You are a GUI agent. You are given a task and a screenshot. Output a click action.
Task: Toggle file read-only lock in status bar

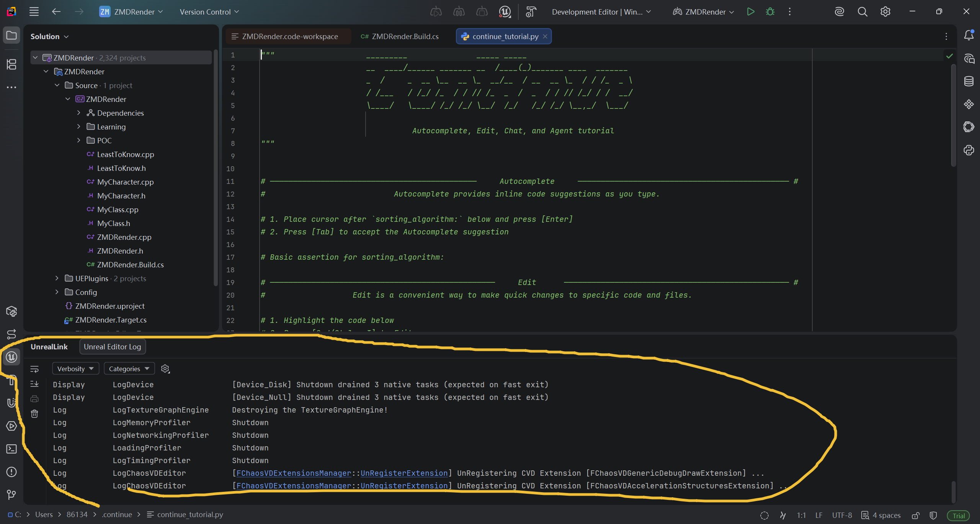pyautogui.click(x=915, y=515)
